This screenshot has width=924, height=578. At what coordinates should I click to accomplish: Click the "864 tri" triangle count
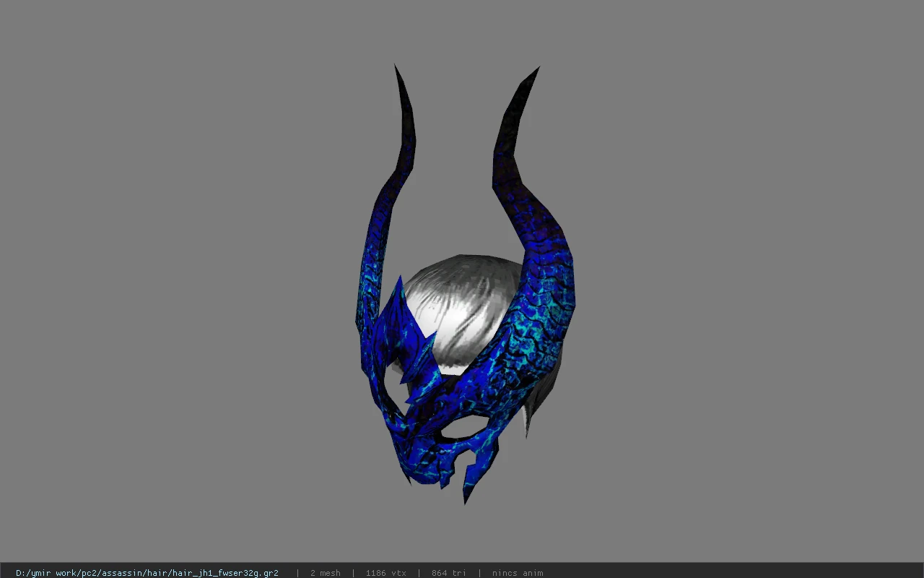click(449, 573)
